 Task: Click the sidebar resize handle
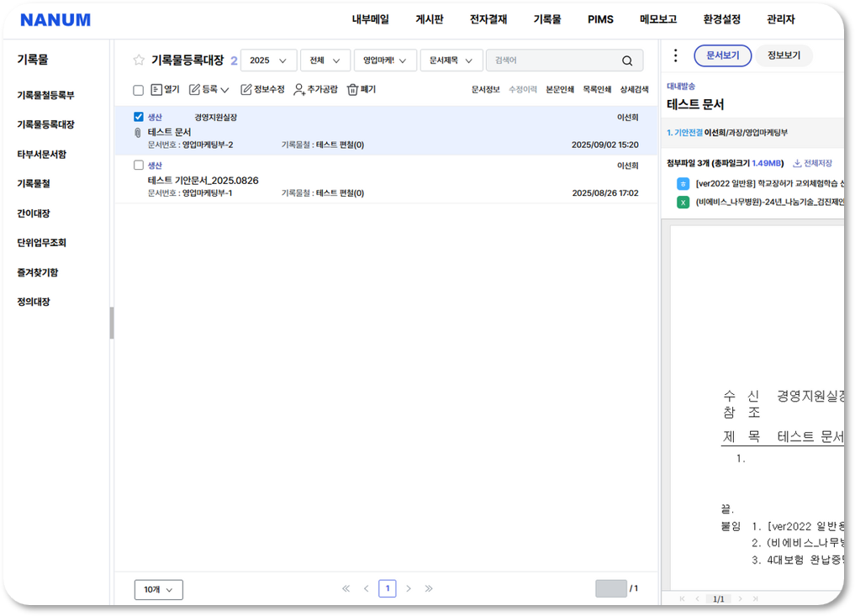[112, 323]
